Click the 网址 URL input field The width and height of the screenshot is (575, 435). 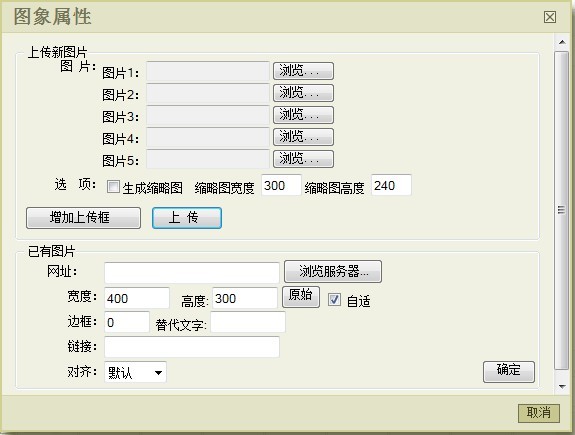coord(192,273)
